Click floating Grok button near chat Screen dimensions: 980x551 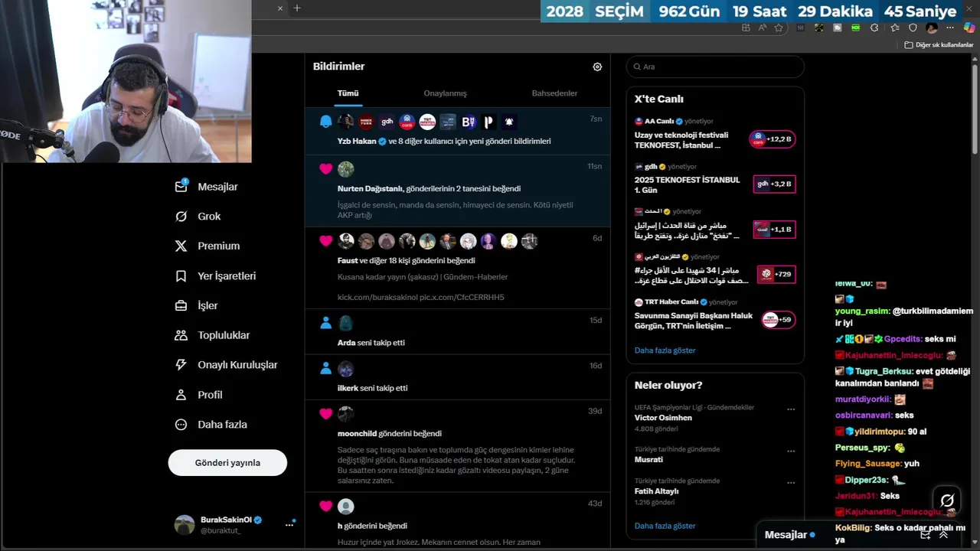947,501
